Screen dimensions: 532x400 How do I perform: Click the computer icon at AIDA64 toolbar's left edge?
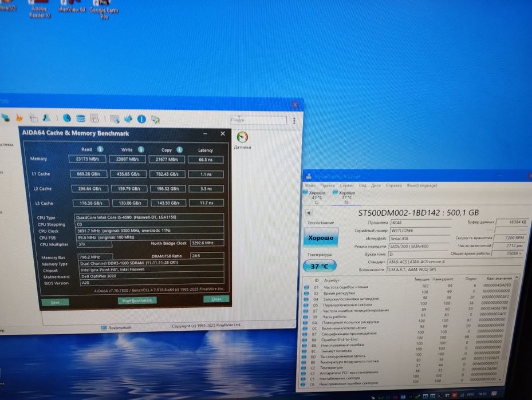click(5, 117)
